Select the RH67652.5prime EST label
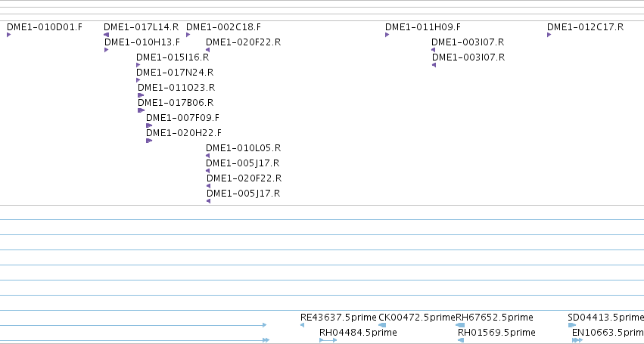The image size is (644, 344). point(494,318)
